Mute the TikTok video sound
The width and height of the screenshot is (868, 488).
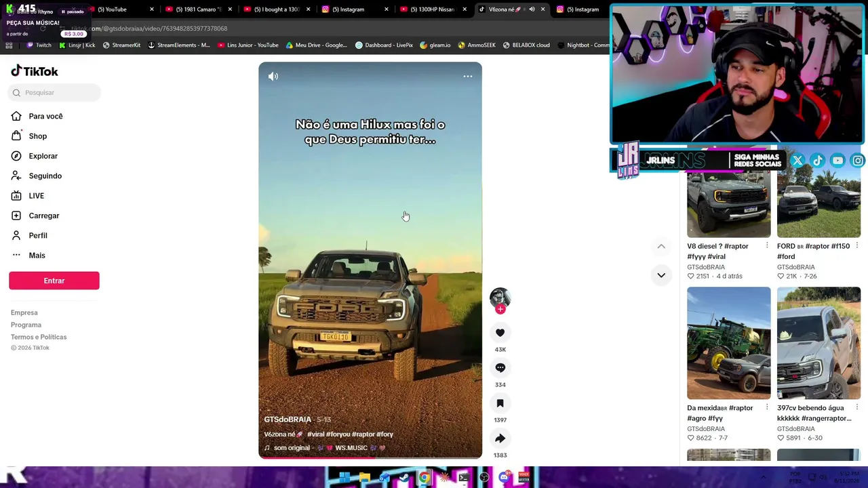point(273,77)
